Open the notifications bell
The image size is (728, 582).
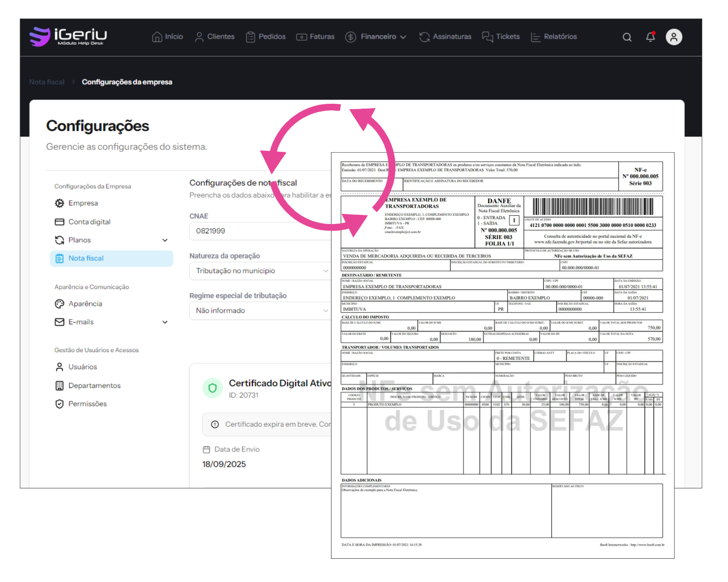[x=650, y=37]
